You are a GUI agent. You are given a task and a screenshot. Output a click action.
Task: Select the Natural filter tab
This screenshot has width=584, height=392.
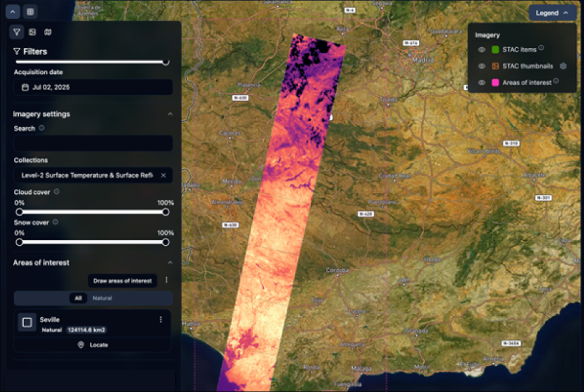(102, 298)
